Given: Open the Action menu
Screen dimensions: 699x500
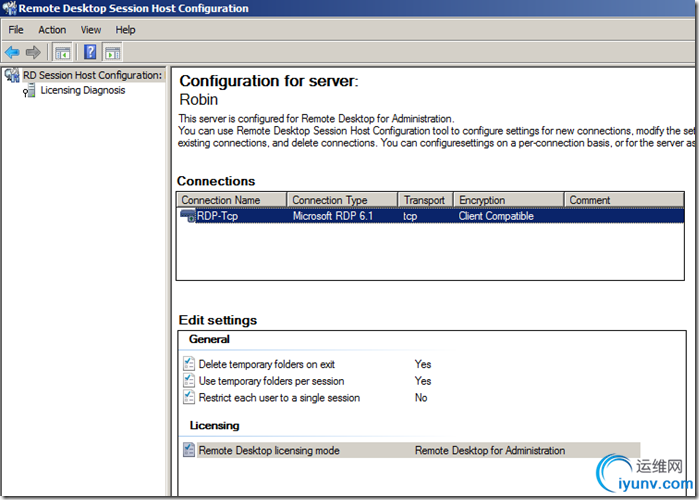Looking at the screenshot, I should tap(52, 30).
